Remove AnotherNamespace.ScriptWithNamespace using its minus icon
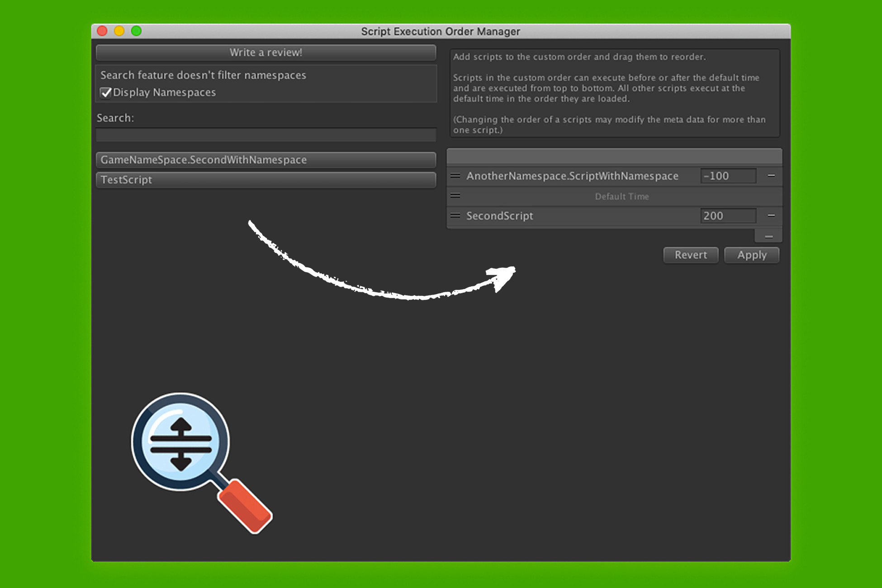This screenshot has width=882, height=588. 772,176
